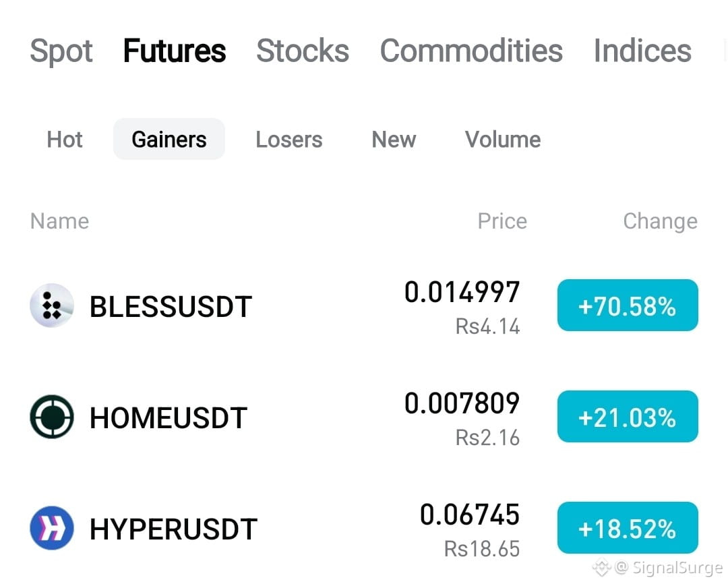Sort by the Name column header
The image size is (728, 584).
pos(59,221)
